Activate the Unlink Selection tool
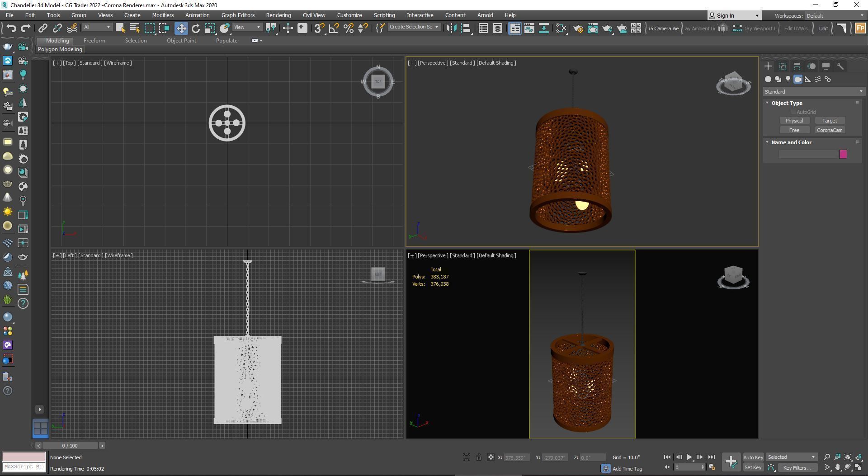 pos(57,28)
